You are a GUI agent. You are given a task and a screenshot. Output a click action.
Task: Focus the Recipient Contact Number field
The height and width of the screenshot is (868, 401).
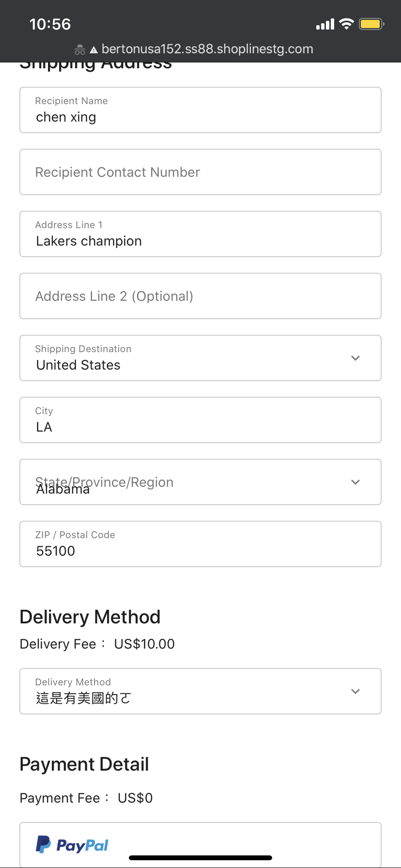pos(200,172)
